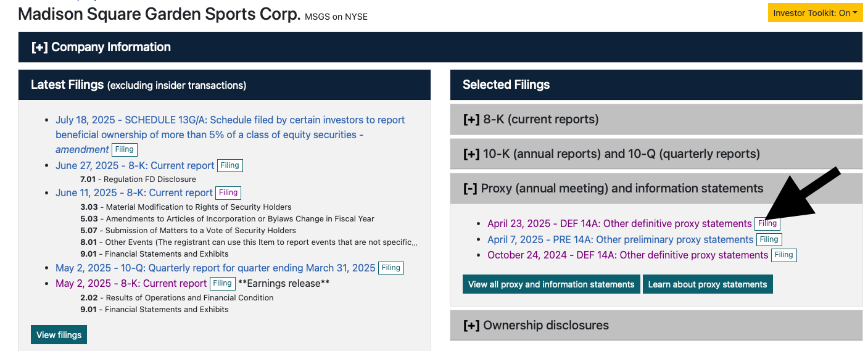This screenshot has width=868, height=351.
Task: Click the MSGS on NYSE ticker text
Action: (336, 17)
